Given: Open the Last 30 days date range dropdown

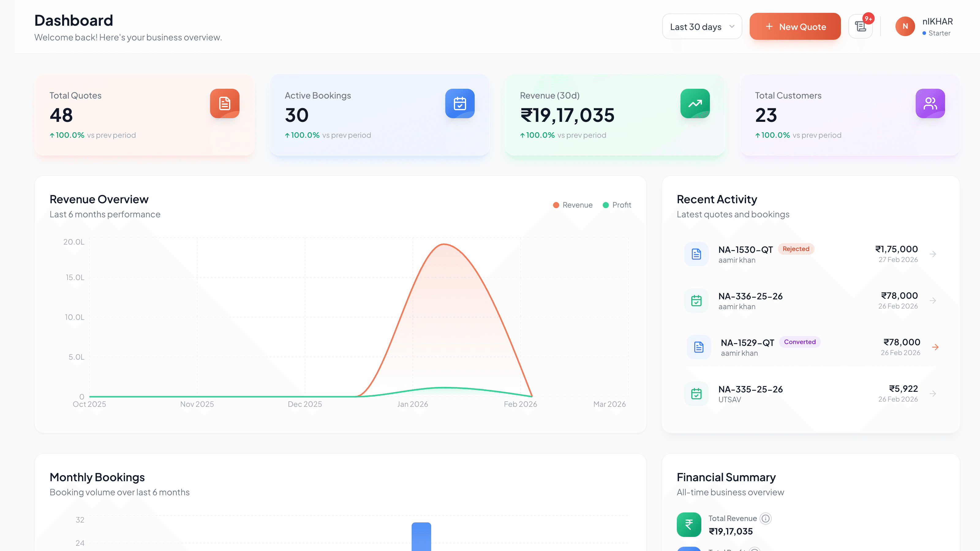Looking at the screenshot, I should (x=702, y=26).
